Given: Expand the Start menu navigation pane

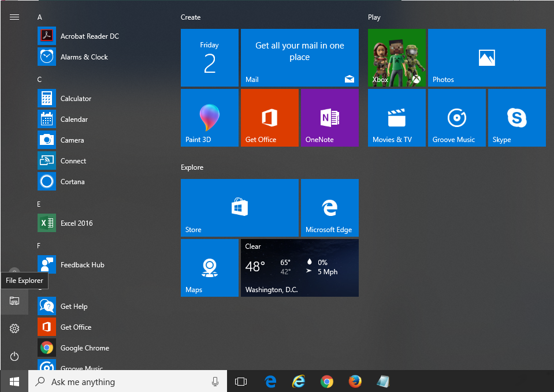Looking at the screenshot, I should click(x=14, y=17).
